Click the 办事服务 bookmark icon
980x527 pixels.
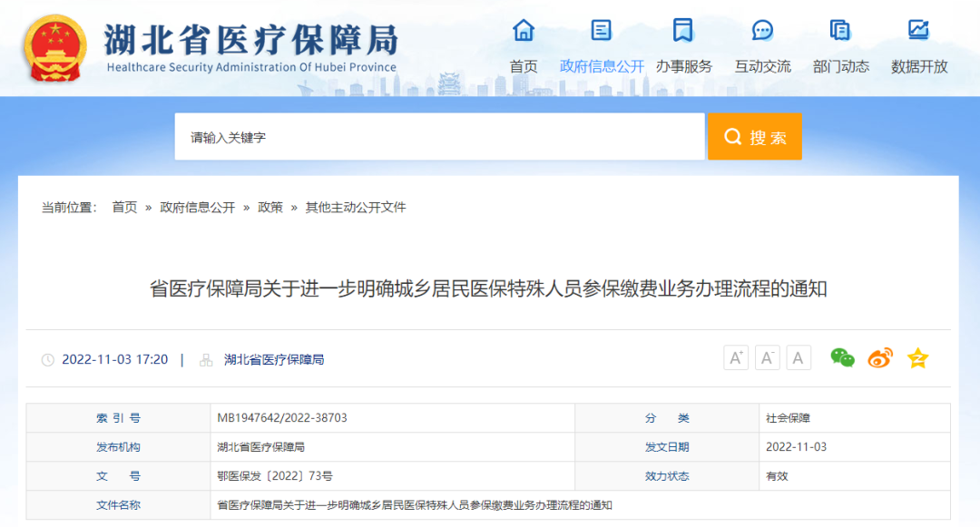pyautogui.click(x=683, y=31)
